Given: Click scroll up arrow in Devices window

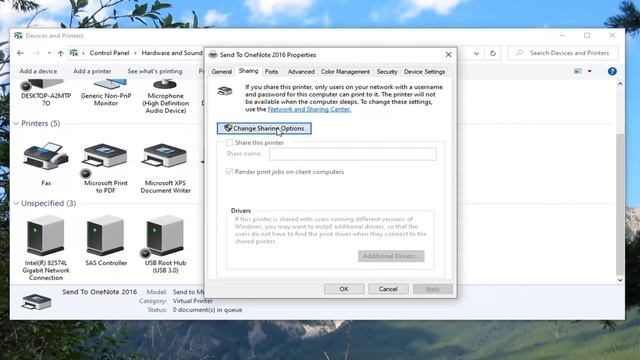Looking at the screenshot, I should coord(620,84).
